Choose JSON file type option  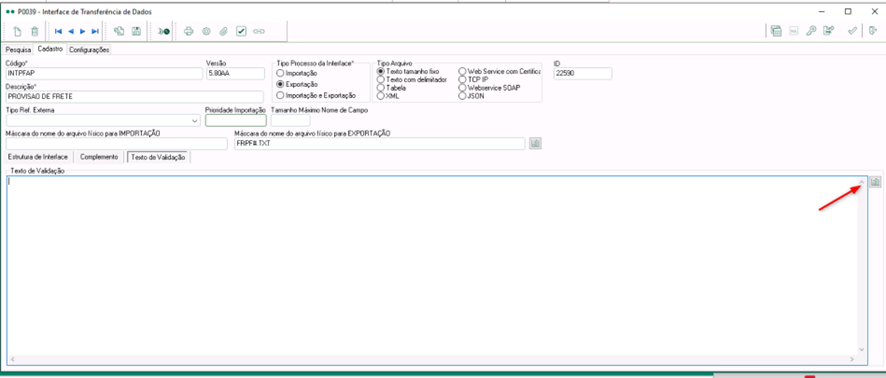point(463,96)
